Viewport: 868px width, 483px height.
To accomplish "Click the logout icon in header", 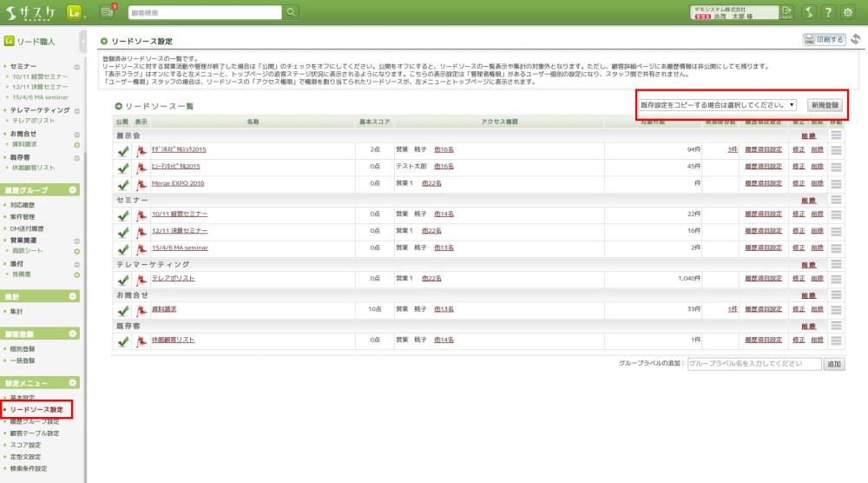I will 786,12.
